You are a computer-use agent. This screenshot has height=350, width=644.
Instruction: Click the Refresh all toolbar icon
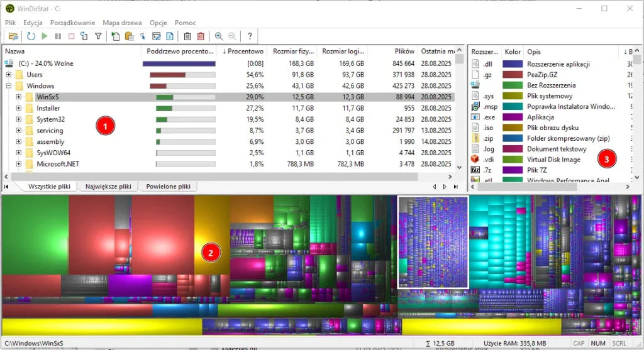click(31, 36)
